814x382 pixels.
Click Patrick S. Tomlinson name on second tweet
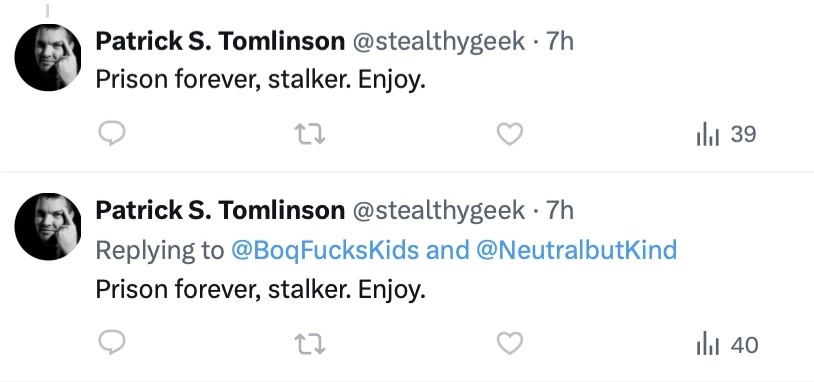pyautogui.click(x=220, y=210)
